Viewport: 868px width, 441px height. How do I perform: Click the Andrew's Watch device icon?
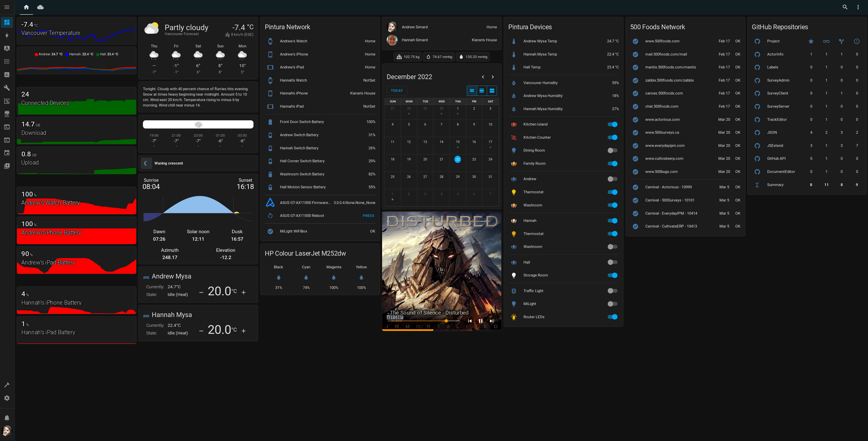[270, 41]
